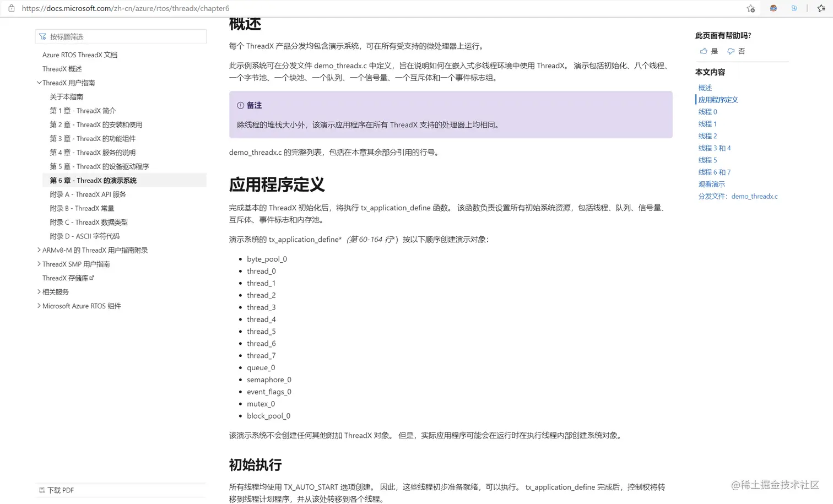This screenshot has height=504, width=833.
Task: Open 第 2 章 - ThreadX 的安装和使用
Action: 96,124
